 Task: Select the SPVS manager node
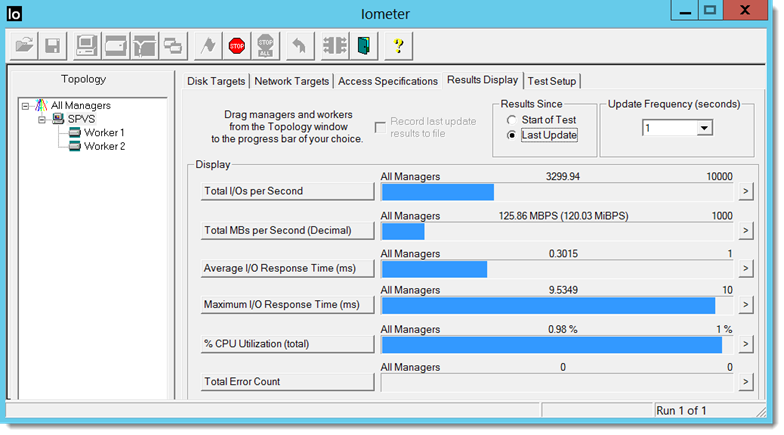81,119
